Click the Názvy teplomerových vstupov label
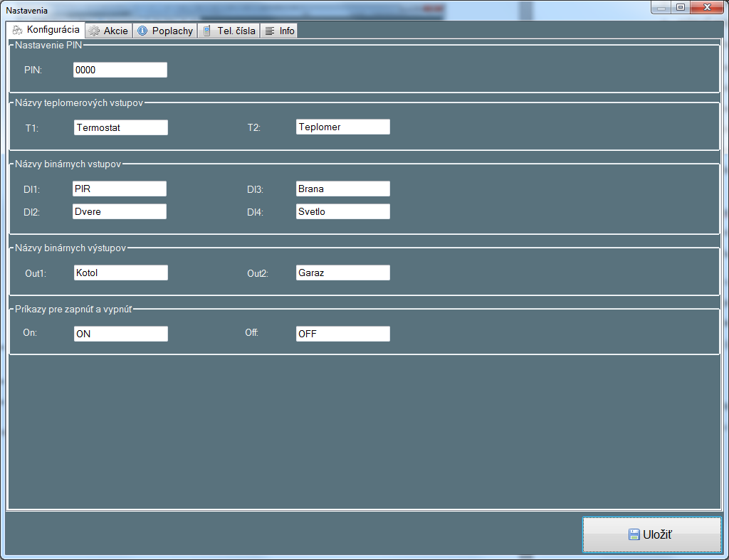The image size is (729, 560). click(79, 102)
